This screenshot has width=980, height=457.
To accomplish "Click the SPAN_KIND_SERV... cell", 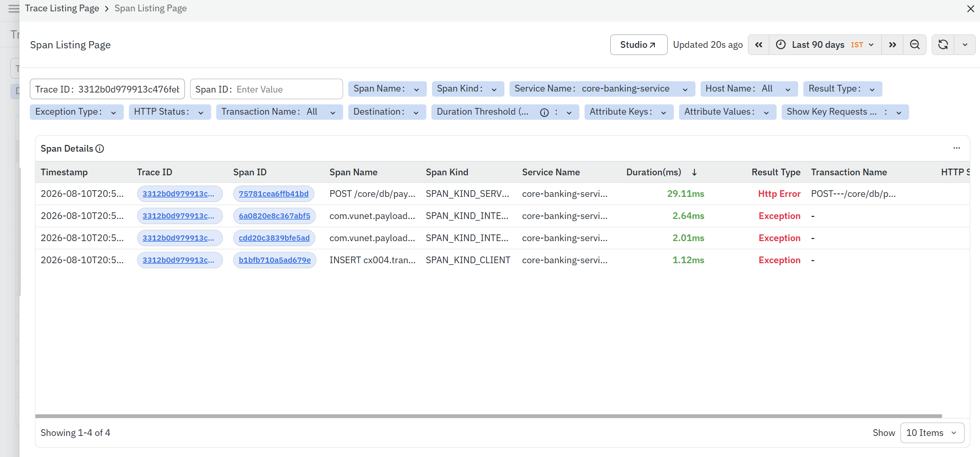I will (x=467, y=194).
